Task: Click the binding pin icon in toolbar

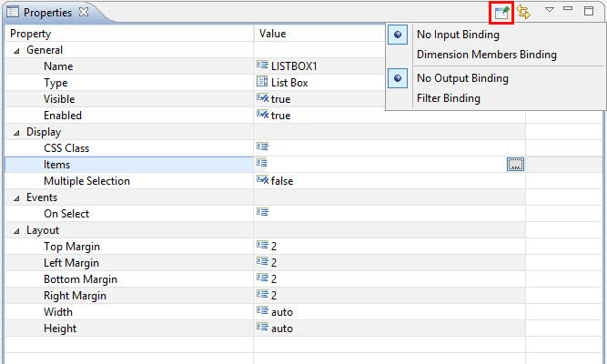Action: [501, 12]
